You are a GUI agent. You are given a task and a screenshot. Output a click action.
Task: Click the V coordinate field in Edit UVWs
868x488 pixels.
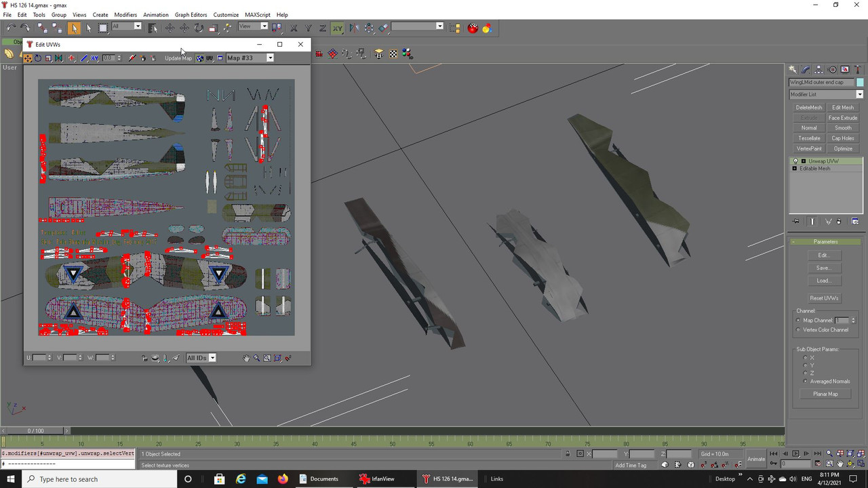pyautogui.click(x=70, y=358)
